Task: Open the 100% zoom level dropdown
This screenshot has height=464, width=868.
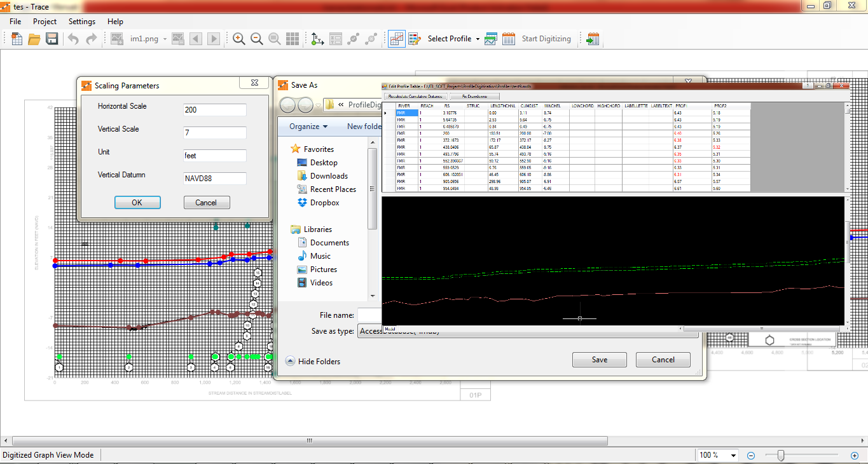Action: [734, 455]
